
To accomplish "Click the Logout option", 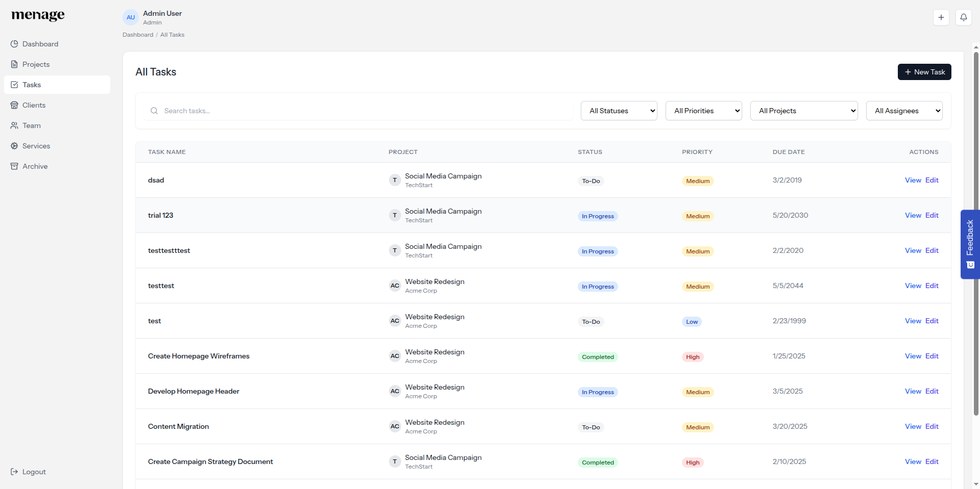I will click(x=34, y=472).
